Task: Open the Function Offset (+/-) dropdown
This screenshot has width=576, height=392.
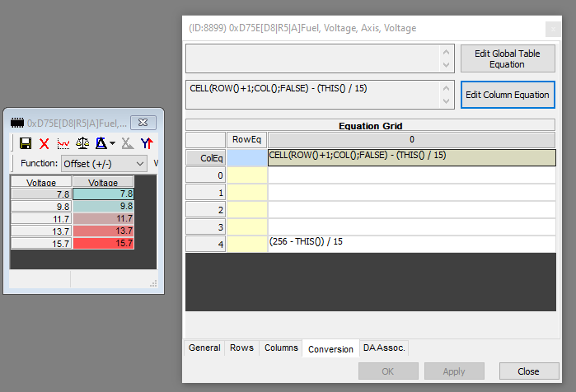Action: [104, 163]
